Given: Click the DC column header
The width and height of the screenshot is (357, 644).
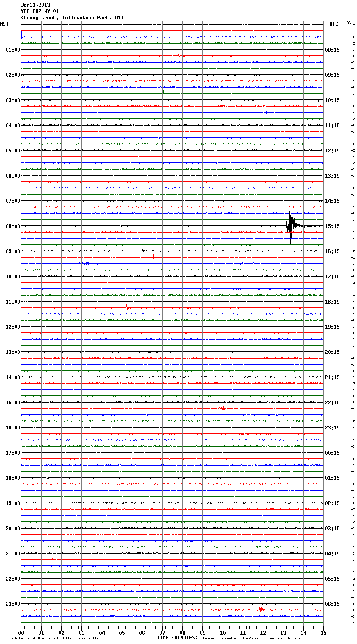Looking at the screenshot, I should (349, 23).
